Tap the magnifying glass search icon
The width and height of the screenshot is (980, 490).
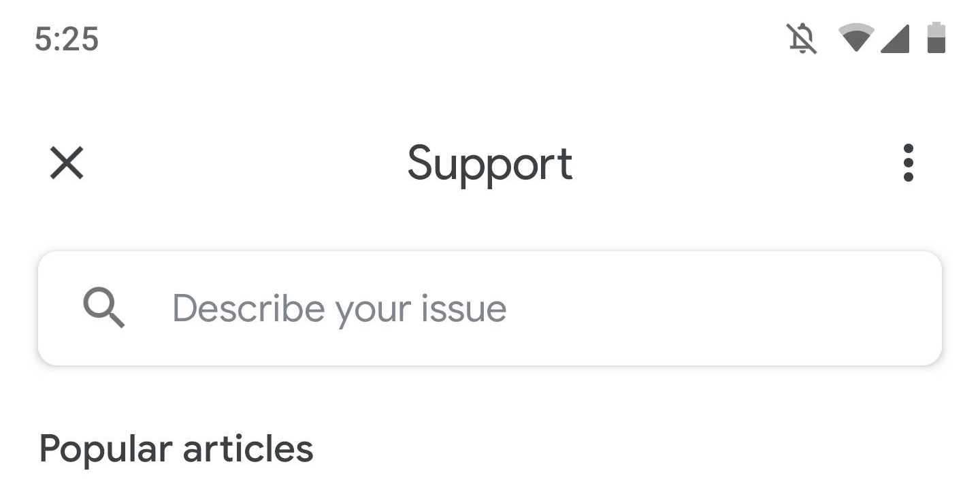(x=103, y=308)
